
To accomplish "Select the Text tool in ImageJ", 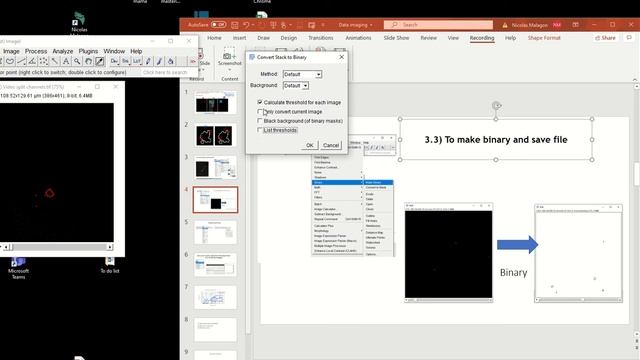I will tap(66, 61).
